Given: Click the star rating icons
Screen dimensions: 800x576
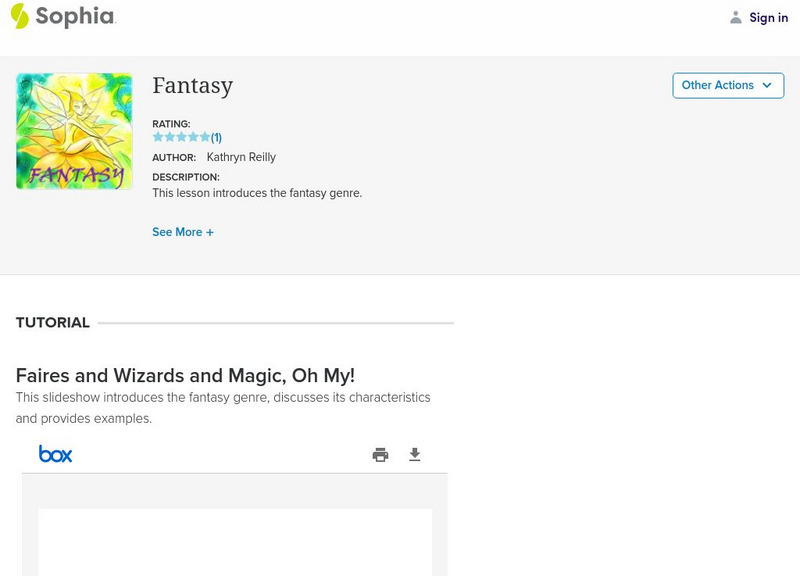Looking at the screenshot, I should click(181, 137).
